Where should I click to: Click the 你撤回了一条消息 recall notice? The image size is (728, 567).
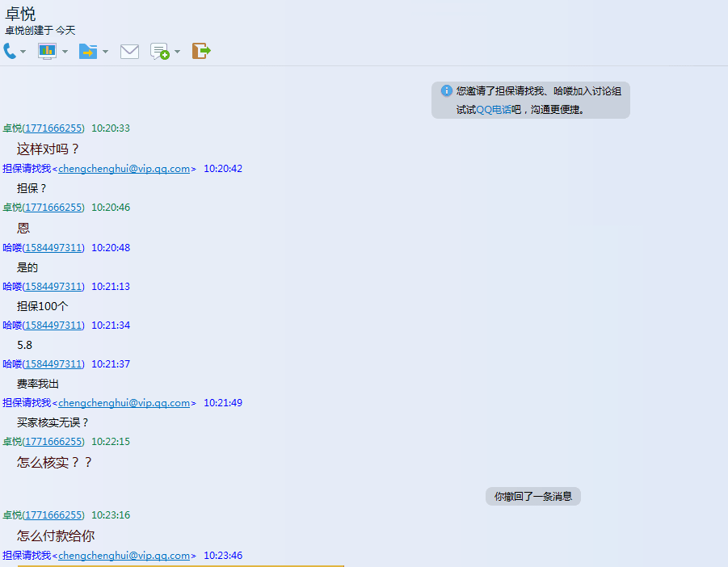(533, 497)
